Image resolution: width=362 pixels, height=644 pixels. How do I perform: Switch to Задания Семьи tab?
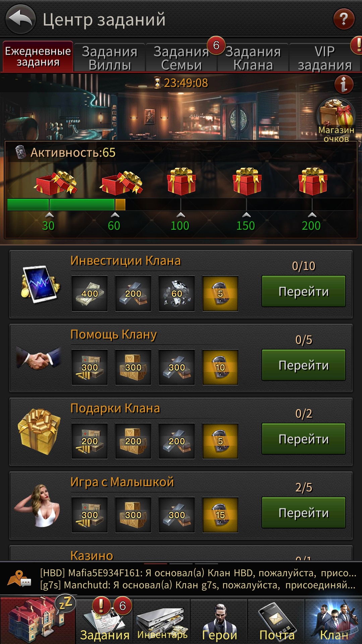[181, 58]
